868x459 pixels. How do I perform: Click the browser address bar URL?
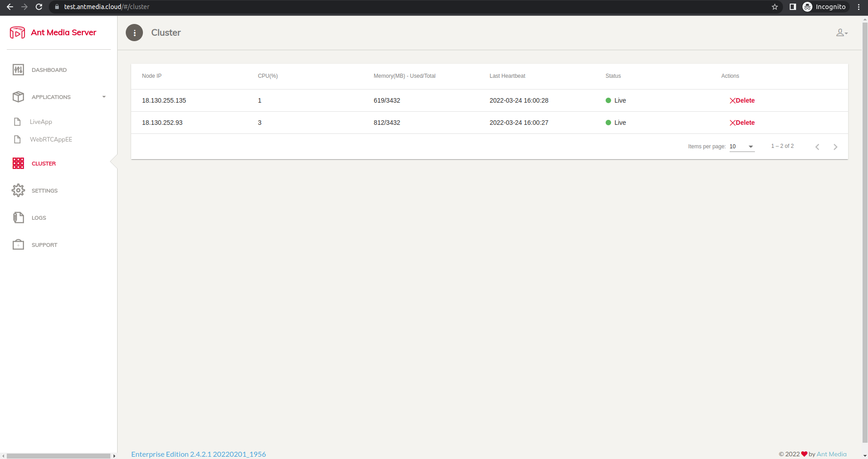point(107,7)
